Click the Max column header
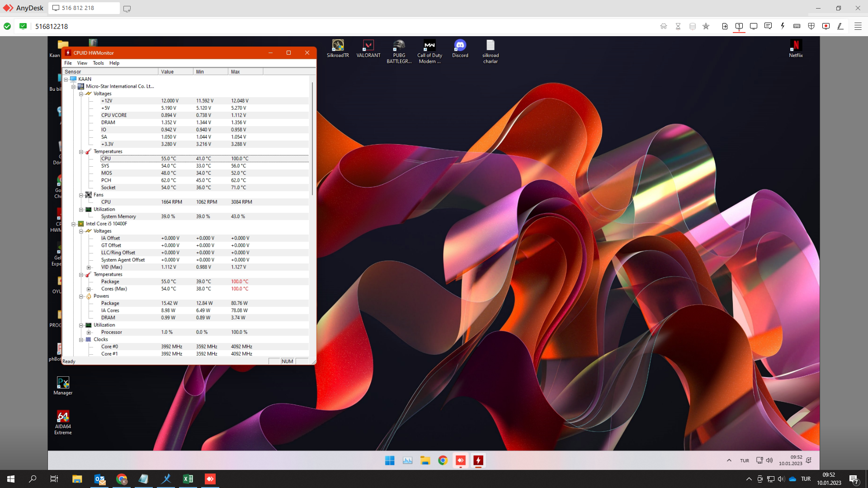The height and width of the screenshot is (488, 868). [245, 71]
